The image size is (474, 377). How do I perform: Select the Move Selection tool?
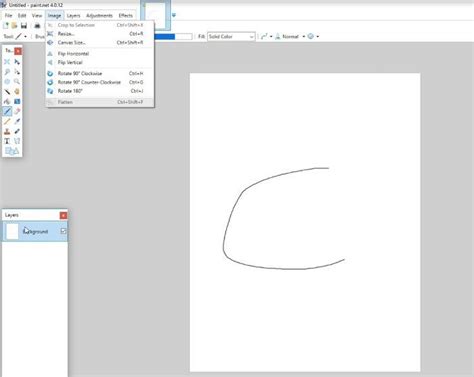[x=17, y=72]
